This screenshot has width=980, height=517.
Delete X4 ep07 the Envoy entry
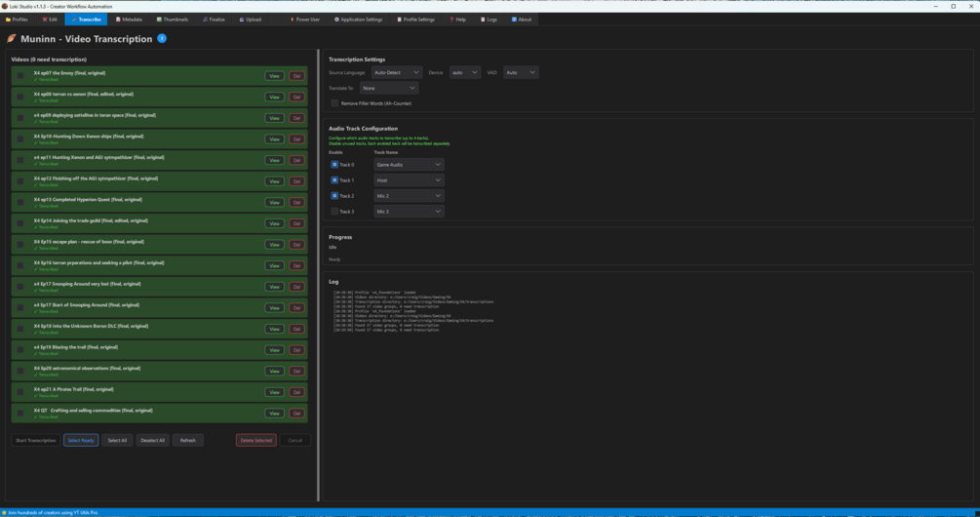pos(296,76)
